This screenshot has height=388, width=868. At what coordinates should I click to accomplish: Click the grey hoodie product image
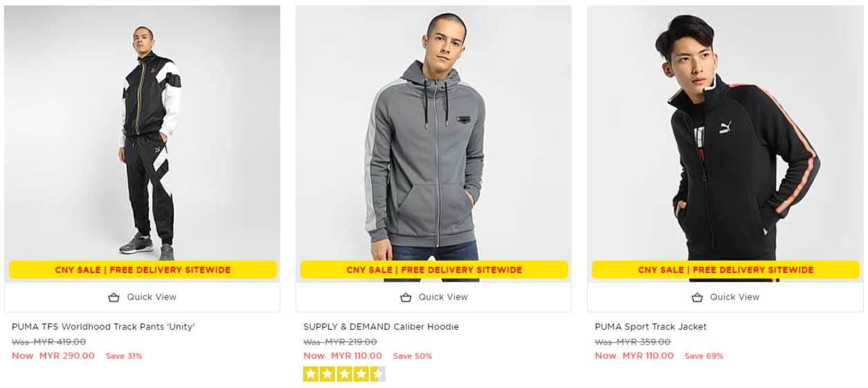(x=433, y=138)
